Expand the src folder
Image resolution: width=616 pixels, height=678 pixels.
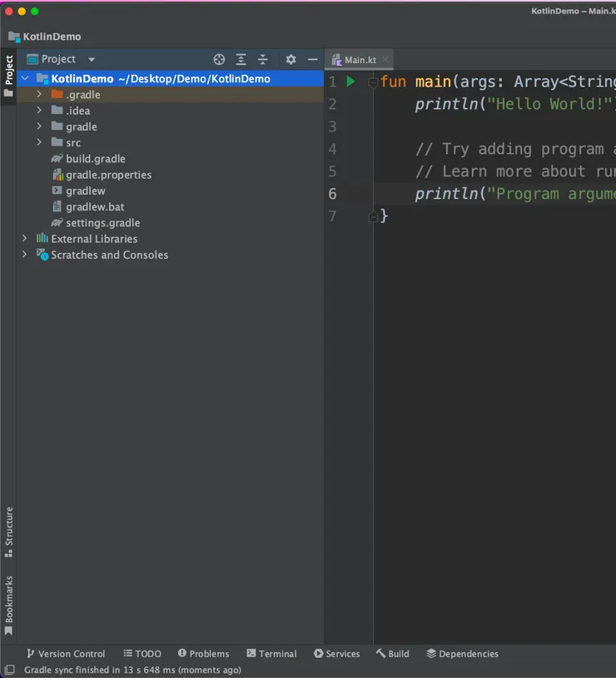coord(39,142)
